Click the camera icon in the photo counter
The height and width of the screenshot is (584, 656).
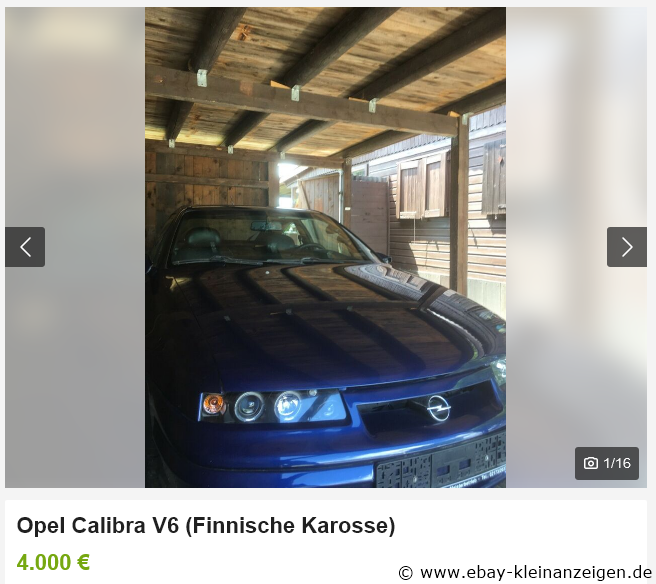tap(590, 463)
